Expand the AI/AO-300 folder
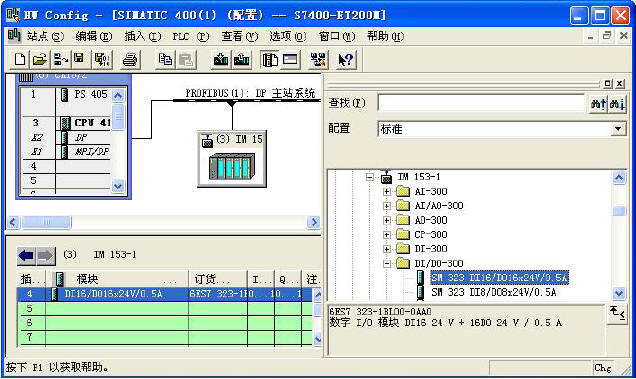636x379 pixels. tap(387, 206)
